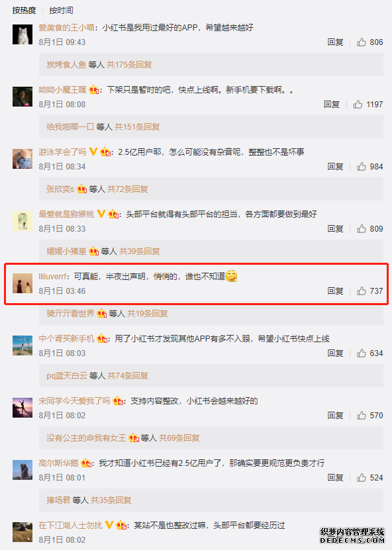Click thumbs-up icon next to 984
Screen dimensions: 392x550
(362, 166)
